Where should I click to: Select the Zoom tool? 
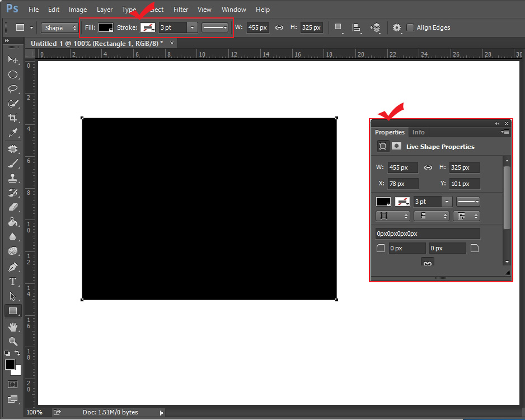point(13,341)
